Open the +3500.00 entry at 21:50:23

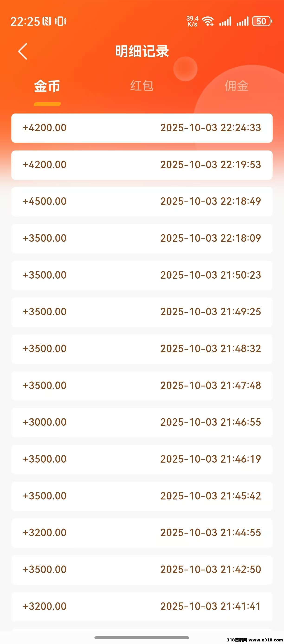pos(142,275)
